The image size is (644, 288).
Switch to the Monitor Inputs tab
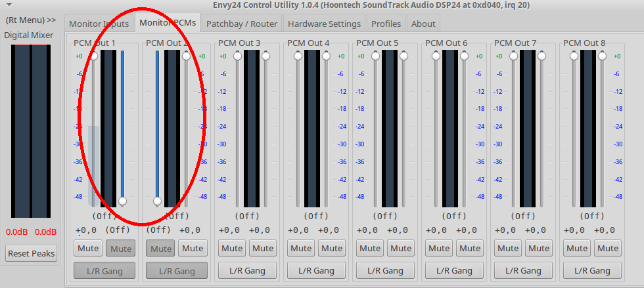99,24
